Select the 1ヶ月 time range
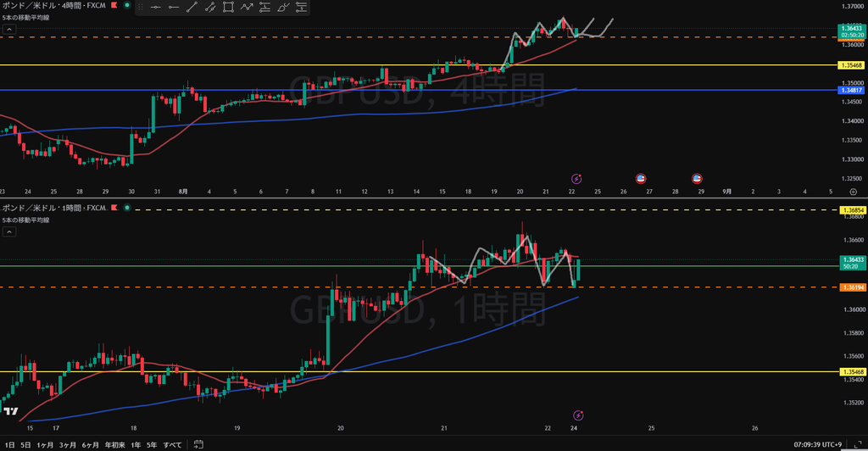Screen dimensions: 868x451 (46, 445)
